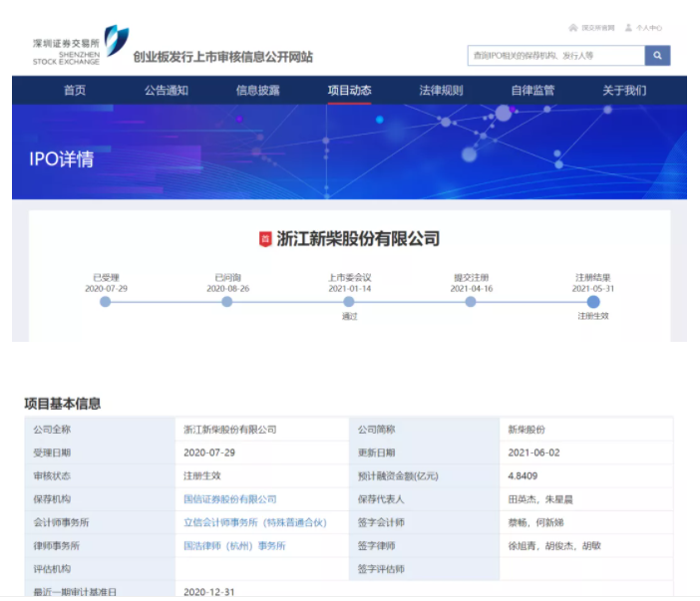Open the 国浩律师（杭州）事务所 law firm link
The width and height of the screenshot is (700, 601).
[234, 545]
